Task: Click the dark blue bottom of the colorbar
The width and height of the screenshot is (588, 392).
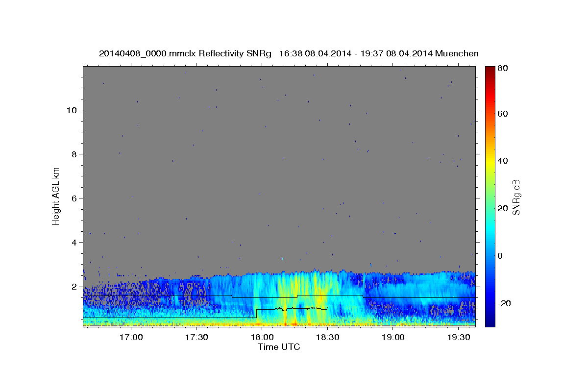Action: click(490, 322)
